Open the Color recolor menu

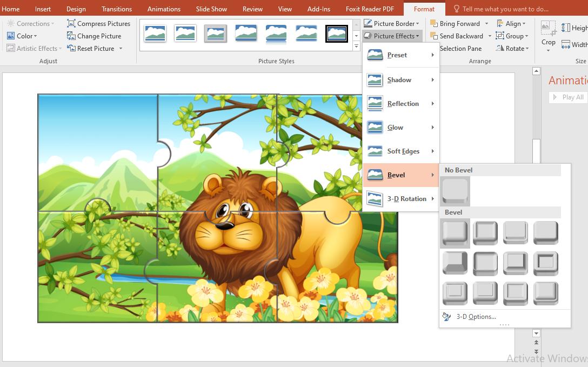tap(23, 36)
